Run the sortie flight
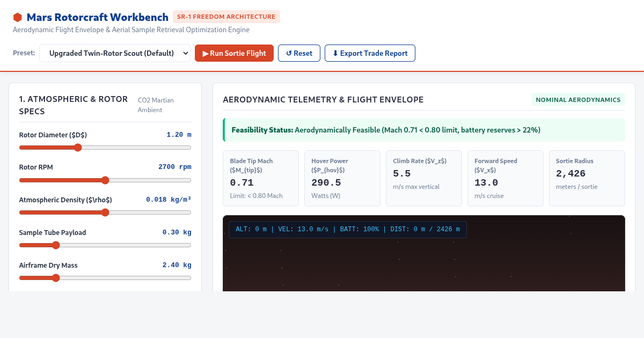 click(234, 53)
